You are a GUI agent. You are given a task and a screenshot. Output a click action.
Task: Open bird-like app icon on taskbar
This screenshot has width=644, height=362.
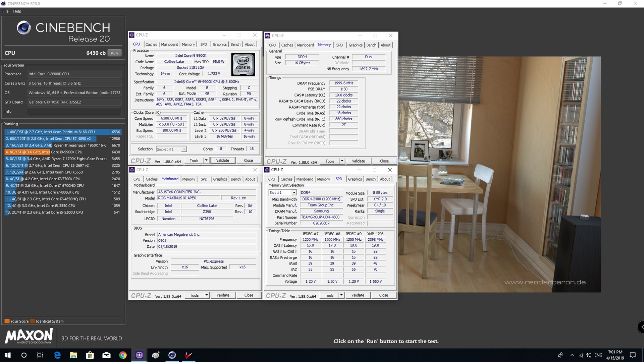pos(156,355)
